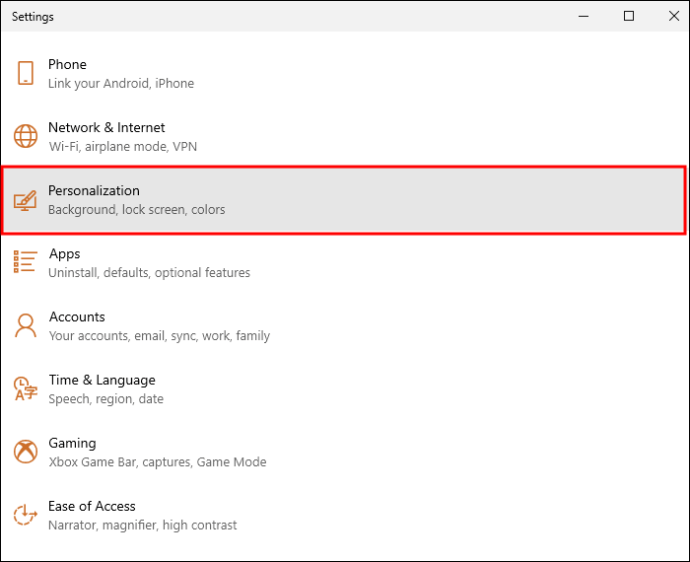690x562 pixels.
Task: Click the Phone device icon
Action: [25, 73]
